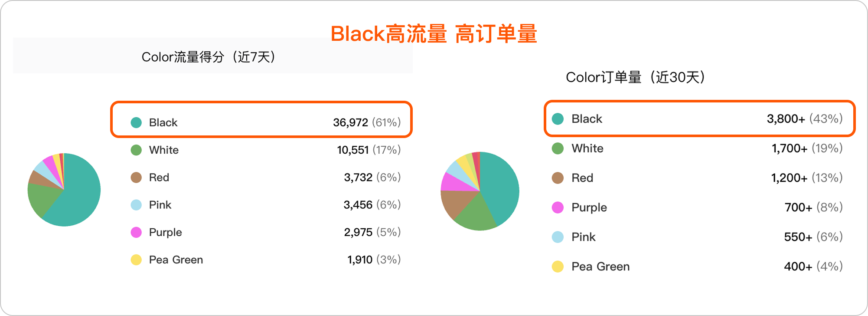Click the Purple legend dot in traffic chart
Image resolution: width=868 pixels, height=316 pixels.
(136, 232)
